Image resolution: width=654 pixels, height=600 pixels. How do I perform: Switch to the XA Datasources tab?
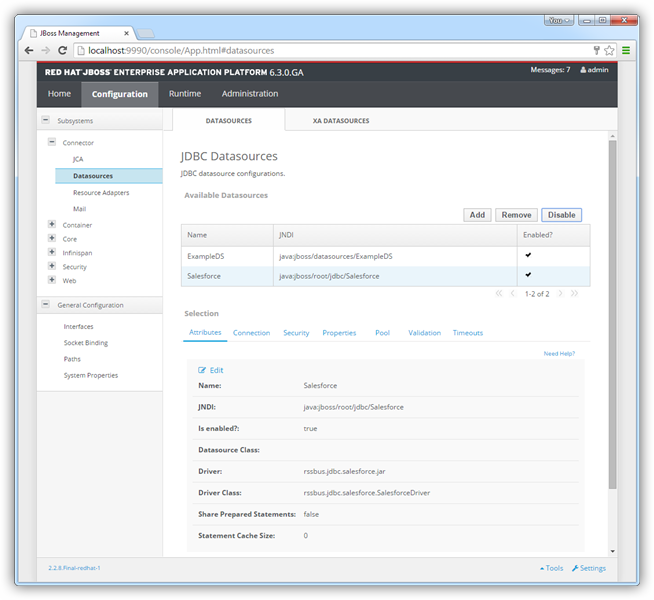[340, 121]
